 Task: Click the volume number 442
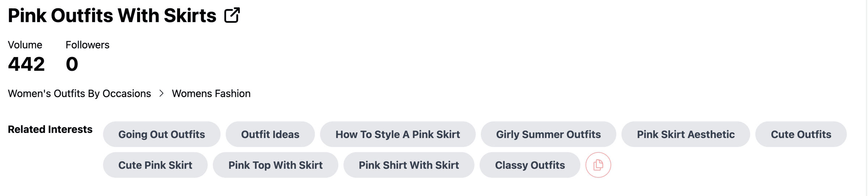26,64
